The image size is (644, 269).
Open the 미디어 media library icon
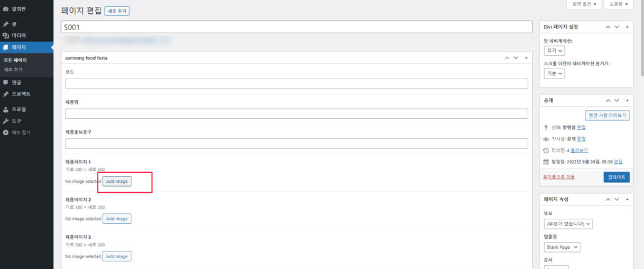point(5,36)
